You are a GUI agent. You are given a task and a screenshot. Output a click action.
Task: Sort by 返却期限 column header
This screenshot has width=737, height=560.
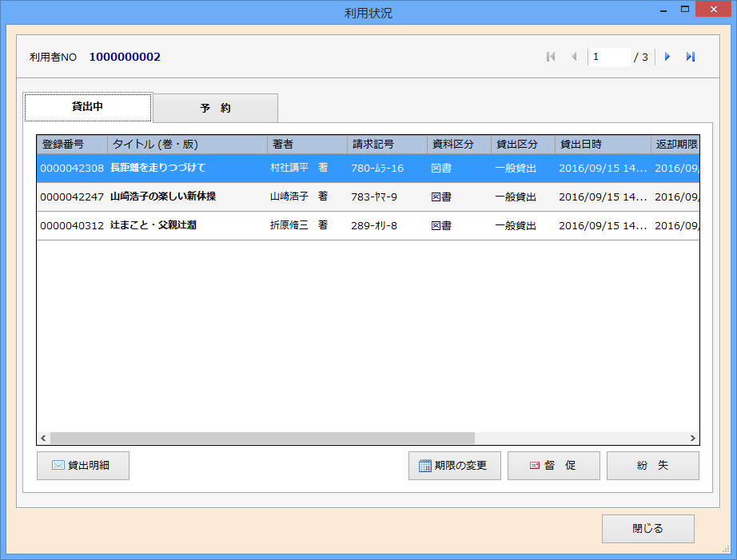675,145
